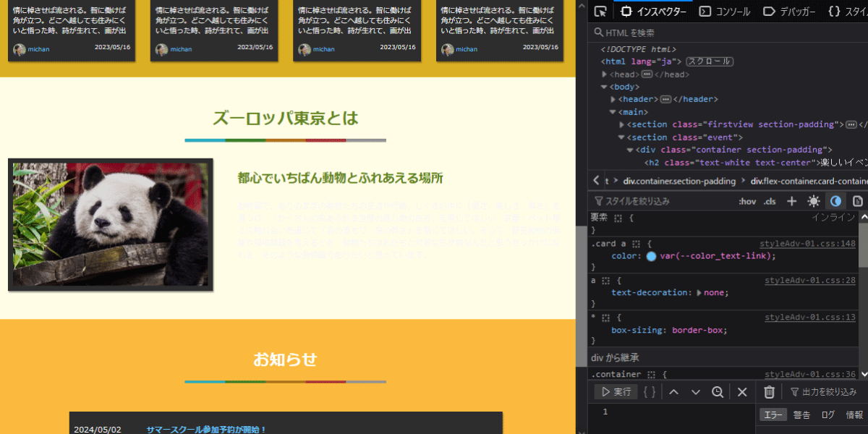The image size is (868, 434).
Task: Open styleAdv-01.css:36 source link
Action: point(810,375)
